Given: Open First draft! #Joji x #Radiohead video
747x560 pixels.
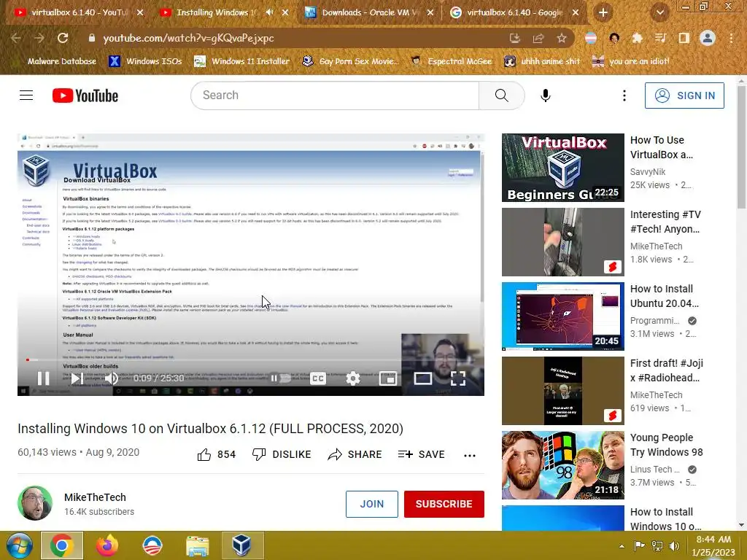Looking at the screenshot, I should click(x=562, y=391).
